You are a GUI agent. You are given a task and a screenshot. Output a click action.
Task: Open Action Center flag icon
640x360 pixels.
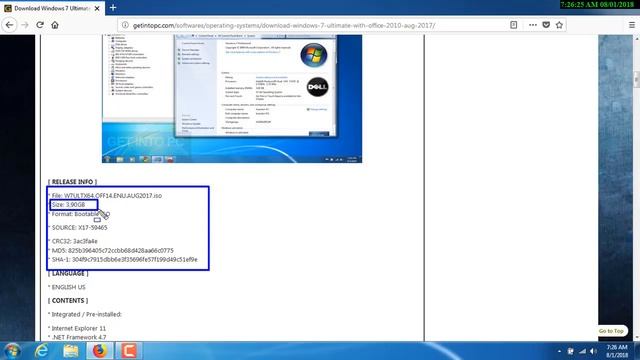point(570,351)
